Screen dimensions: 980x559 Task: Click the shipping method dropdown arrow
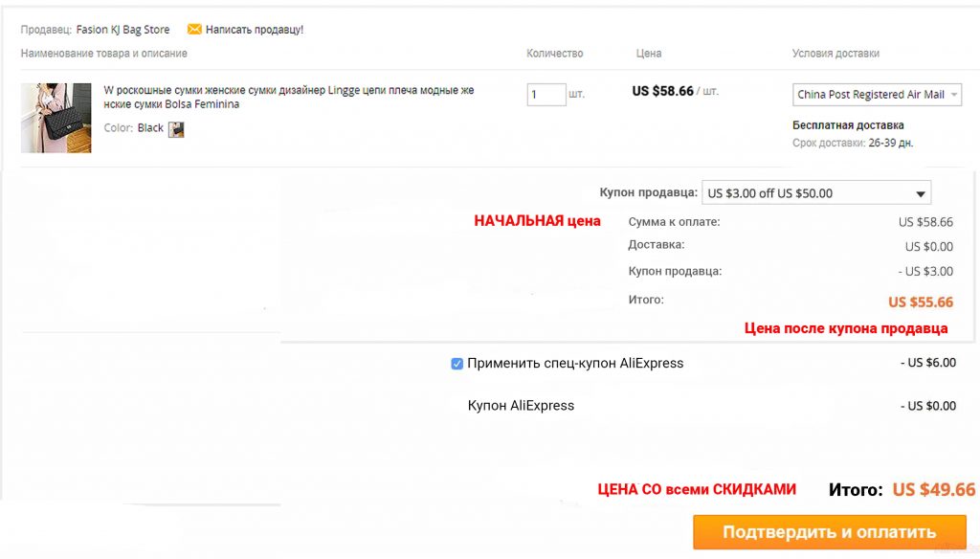click(x=954, y=95)
